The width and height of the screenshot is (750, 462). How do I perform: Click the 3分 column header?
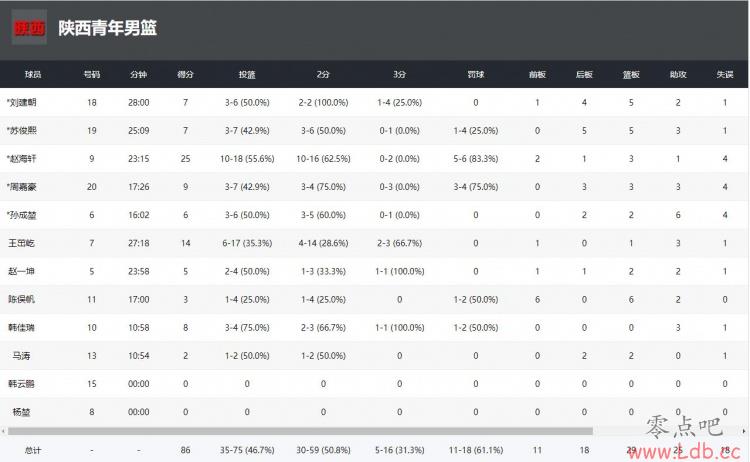point(399,74)
